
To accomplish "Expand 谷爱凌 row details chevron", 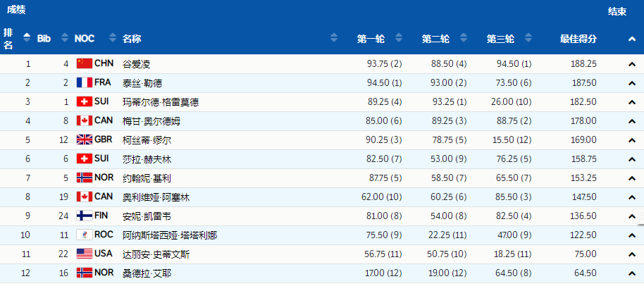I will (632, 64).
